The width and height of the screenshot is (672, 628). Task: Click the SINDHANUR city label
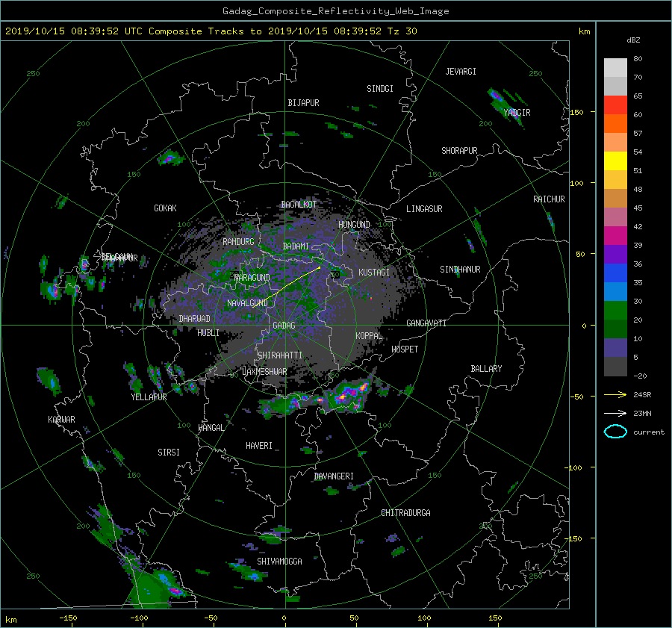click(460, 270)
